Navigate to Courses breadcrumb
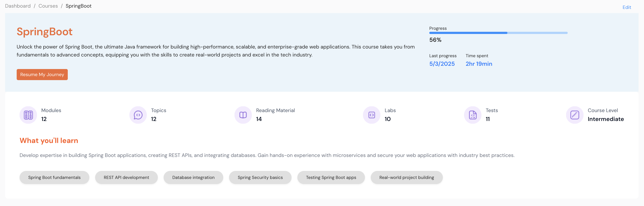The height and width of the screenshot is (206, 644). coord(48,6)
